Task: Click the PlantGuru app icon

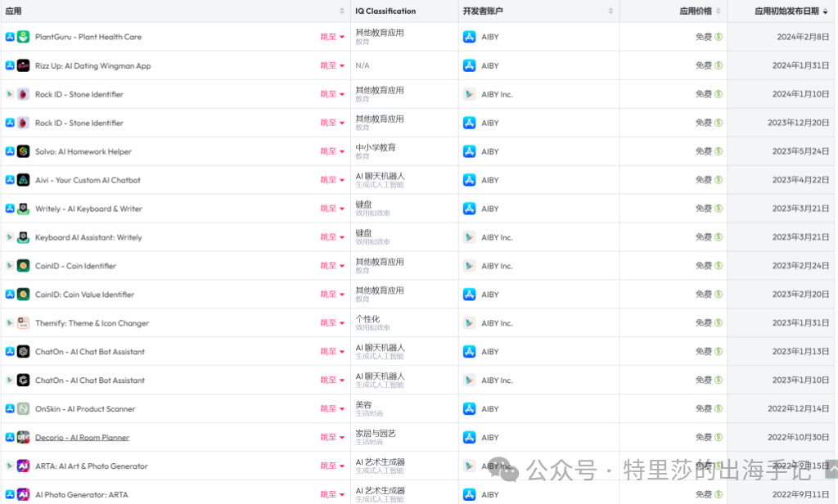Action: pyautogui.click(x=23, y=37)
